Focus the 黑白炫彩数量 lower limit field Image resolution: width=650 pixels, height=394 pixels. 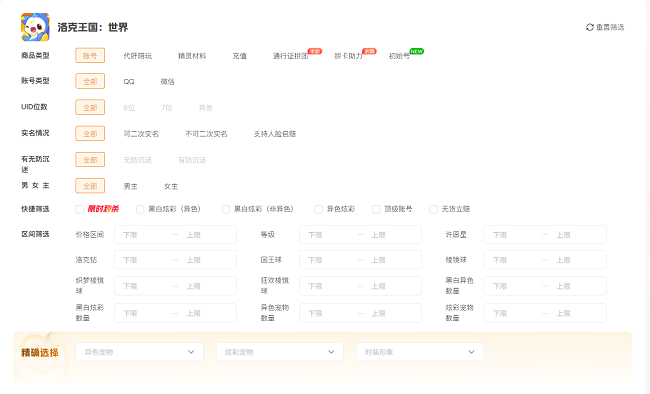pos(143,313)
